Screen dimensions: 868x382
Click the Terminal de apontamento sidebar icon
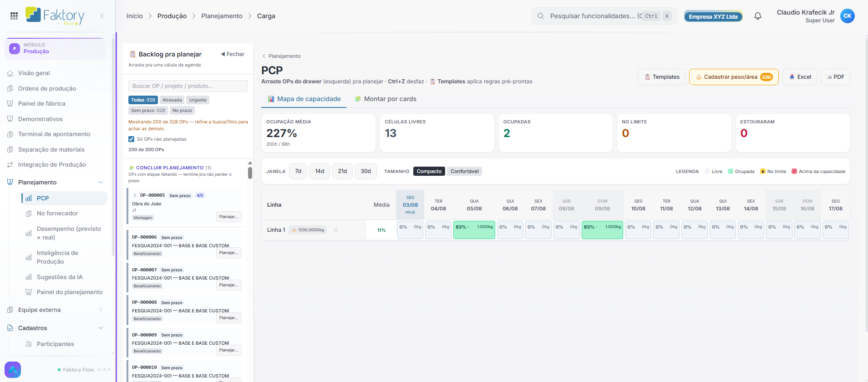10,134
